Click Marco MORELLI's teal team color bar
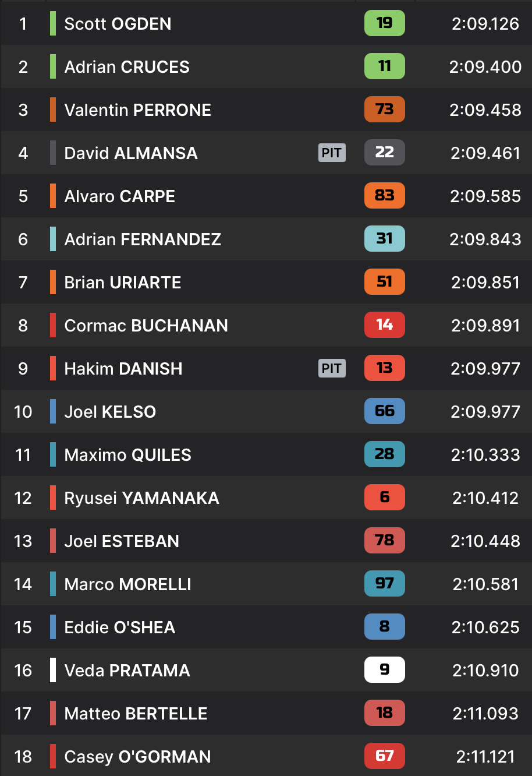Screen dimensions: 532x776 [x=53, y=584]
